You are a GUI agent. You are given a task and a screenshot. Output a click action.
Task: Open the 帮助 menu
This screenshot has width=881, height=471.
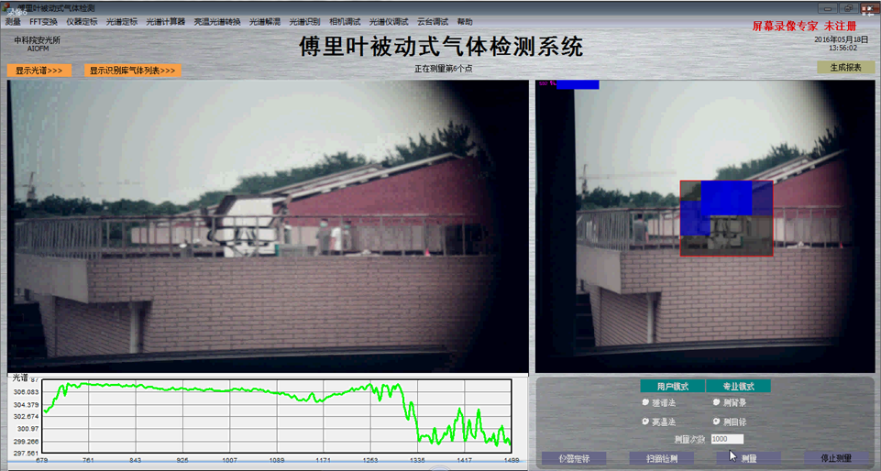coord(465,21)
